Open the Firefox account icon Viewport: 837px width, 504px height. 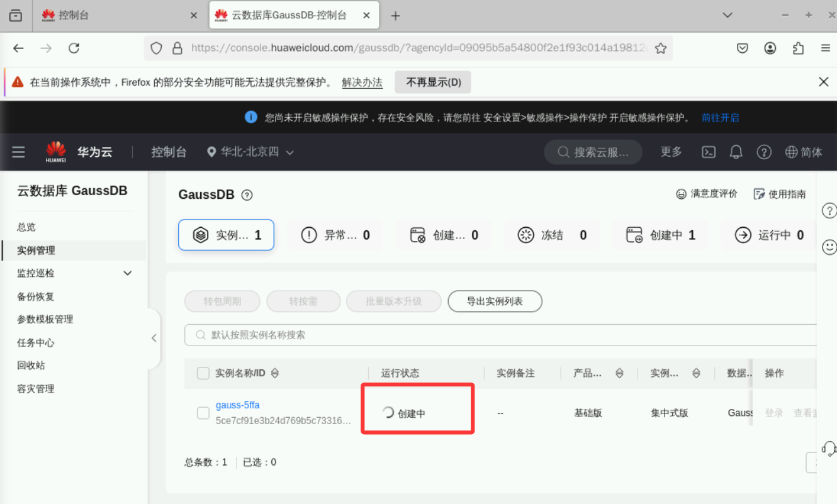[770, 48]
